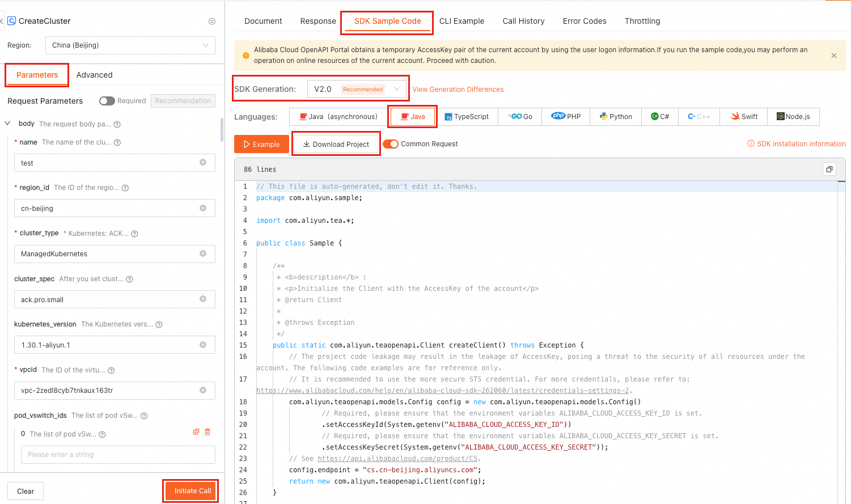Open the CLI Example tab
Image resolution: width=851 pixels, height=504 pixels.
coord(462,21)
